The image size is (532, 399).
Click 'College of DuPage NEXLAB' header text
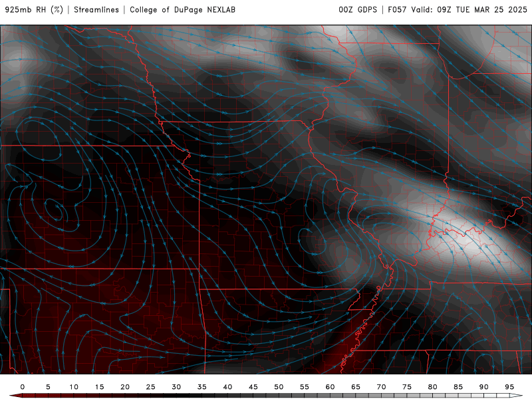click(182, 10)
